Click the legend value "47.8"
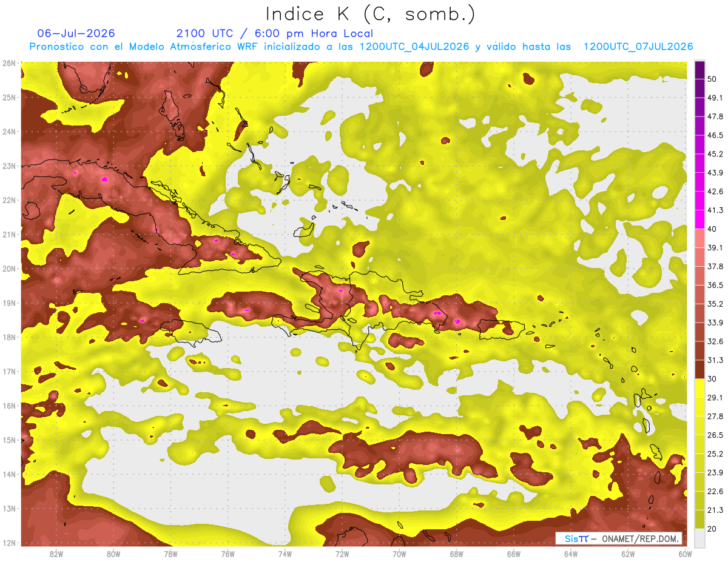 click(715, 116)
